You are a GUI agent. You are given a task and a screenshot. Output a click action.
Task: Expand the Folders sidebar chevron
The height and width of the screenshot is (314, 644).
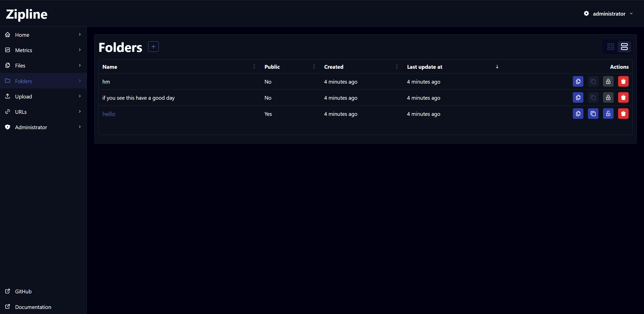[x=80, y=81]
